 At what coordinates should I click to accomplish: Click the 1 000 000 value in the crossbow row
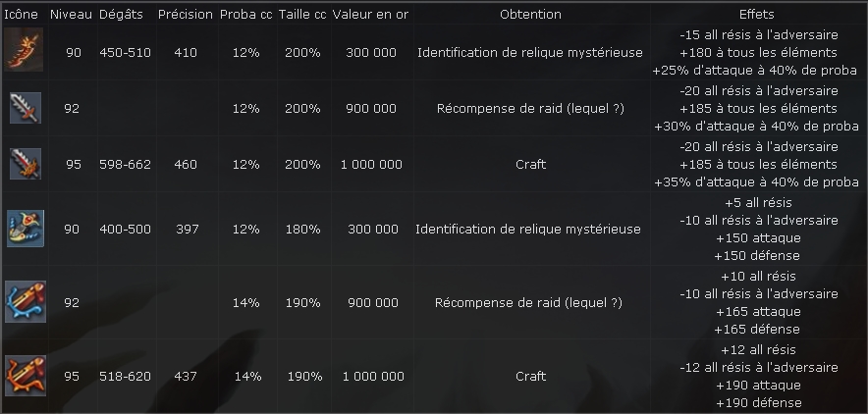(373, 376)
